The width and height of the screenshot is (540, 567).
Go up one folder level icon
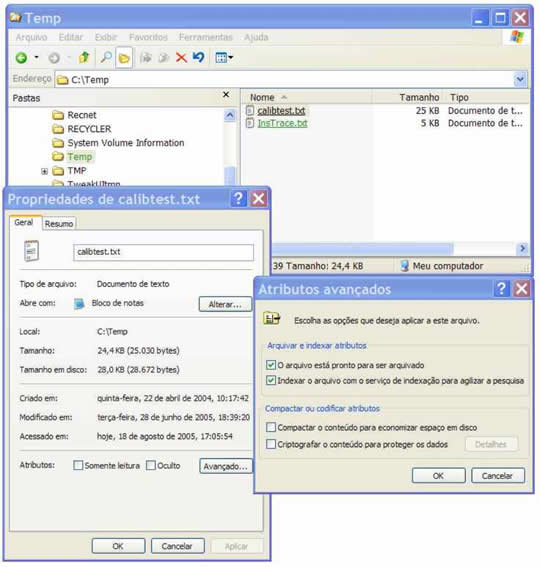(x=84, y=57)
